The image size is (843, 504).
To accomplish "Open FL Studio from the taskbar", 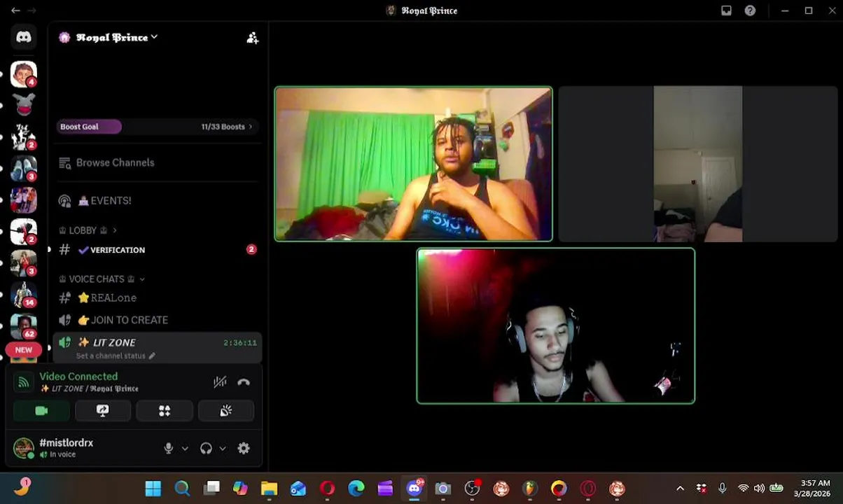I will point(530,488).
